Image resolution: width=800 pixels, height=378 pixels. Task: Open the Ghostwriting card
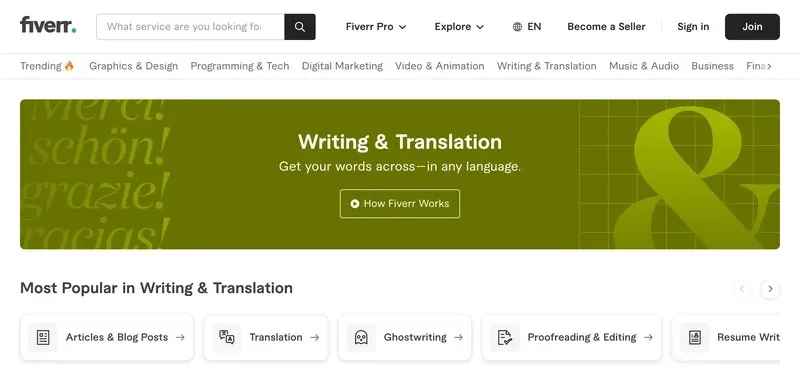coord(405,337)
